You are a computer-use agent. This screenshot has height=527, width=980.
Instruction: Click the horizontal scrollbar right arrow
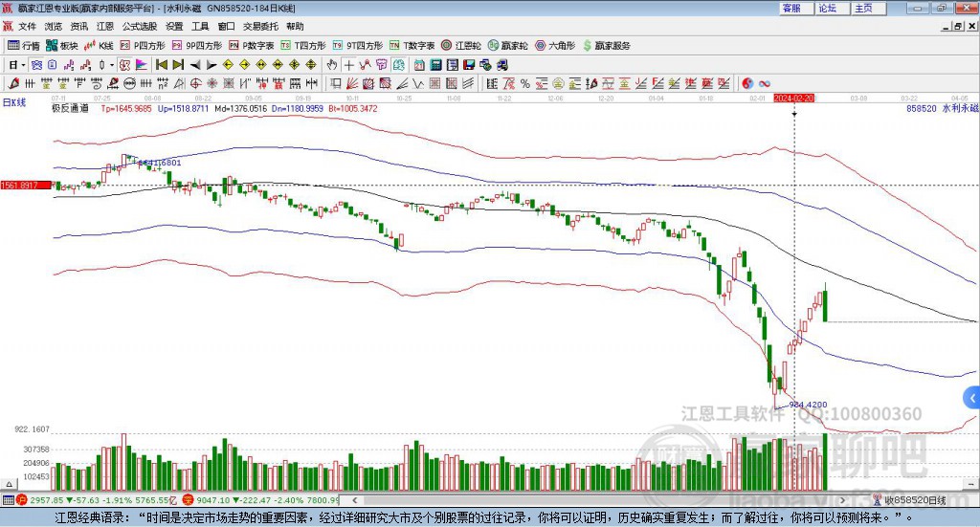[842, 500]
